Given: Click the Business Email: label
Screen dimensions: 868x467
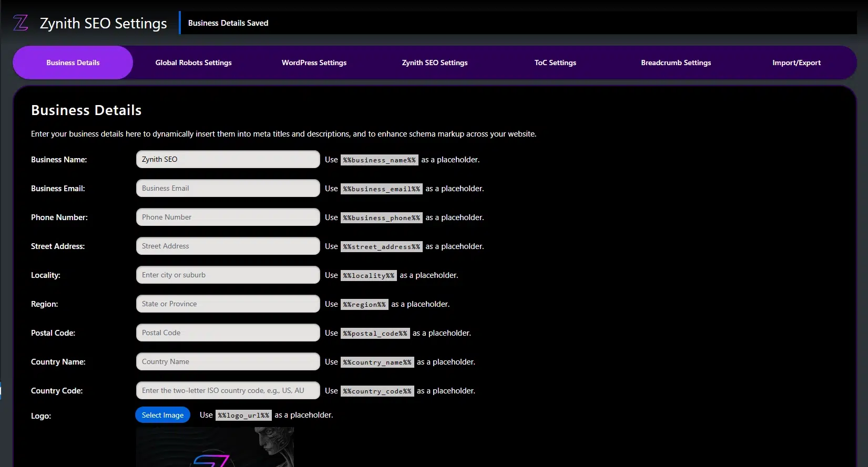Looking at the screenshot, I should pyautogui.click(x=58, y=189).
